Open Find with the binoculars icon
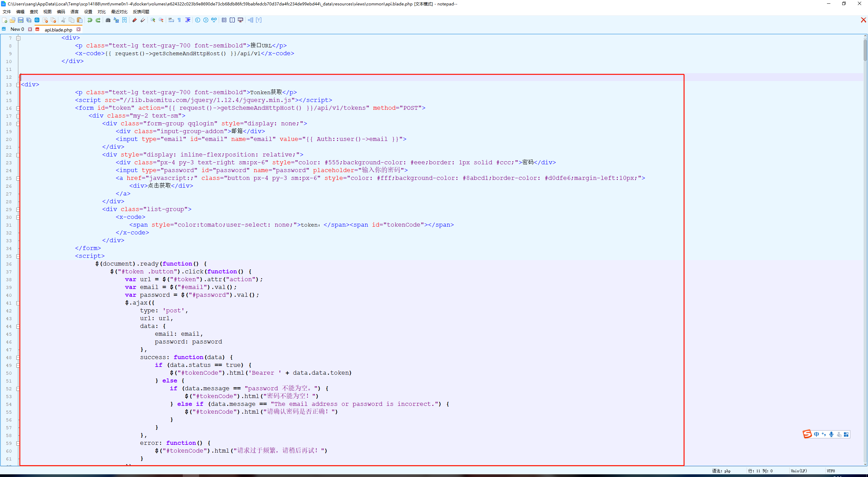 pyautogui.click(x=108, y=20)
